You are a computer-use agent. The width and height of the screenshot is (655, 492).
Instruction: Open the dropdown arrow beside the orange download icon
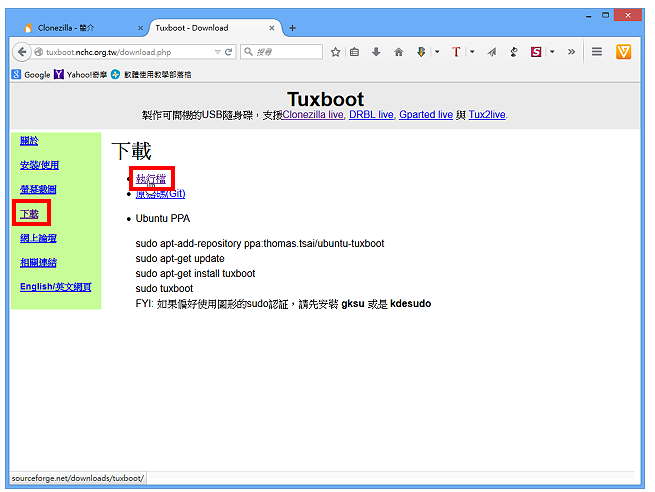[437, 52]
